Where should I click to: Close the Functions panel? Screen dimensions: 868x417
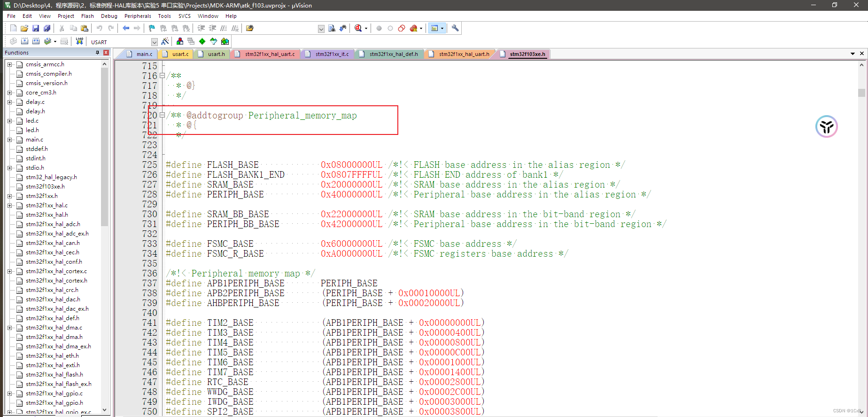tap(106, 53)
